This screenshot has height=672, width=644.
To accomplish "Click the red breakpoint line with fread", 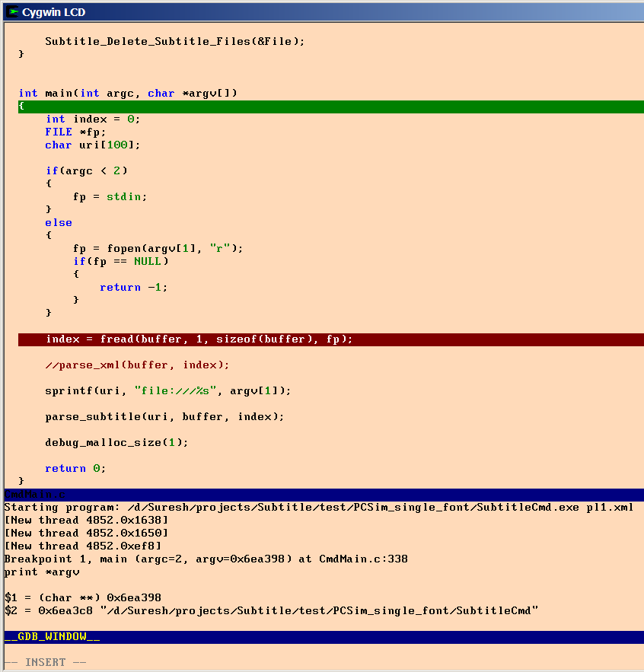I will pyautogui.click(x=331, y=339).
